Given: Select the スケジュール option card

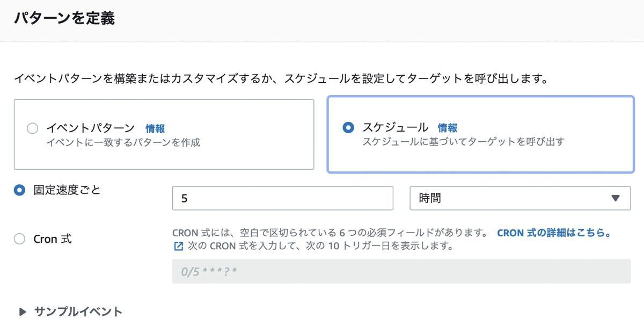Looking at the screenshot, I should tap(480, 134).
